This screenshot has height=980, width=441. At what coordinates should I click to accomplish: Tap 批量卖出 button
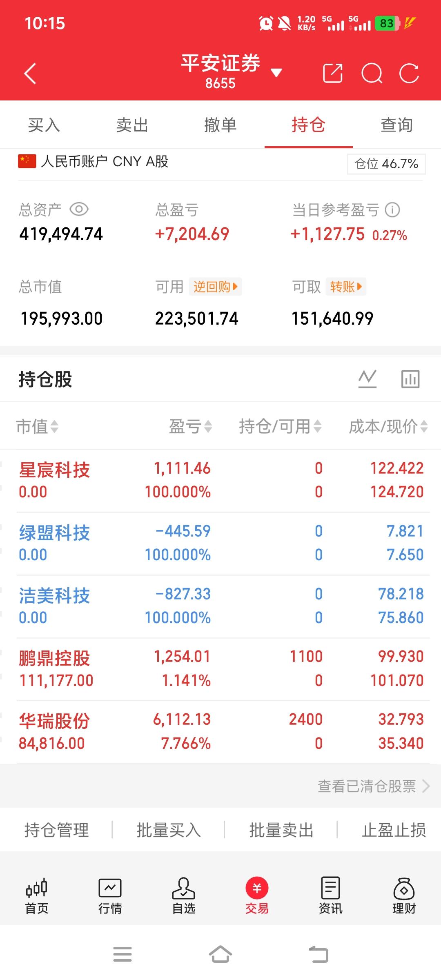click(281, 830)
